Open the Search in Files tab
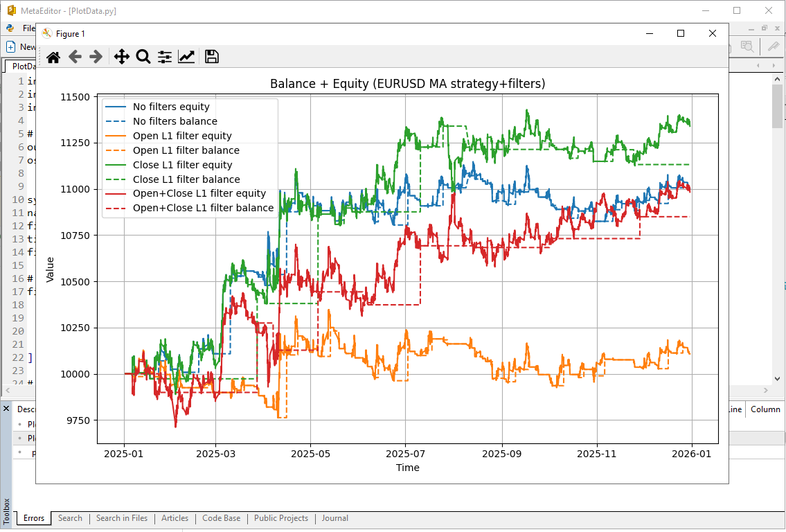 pos(122,518)
